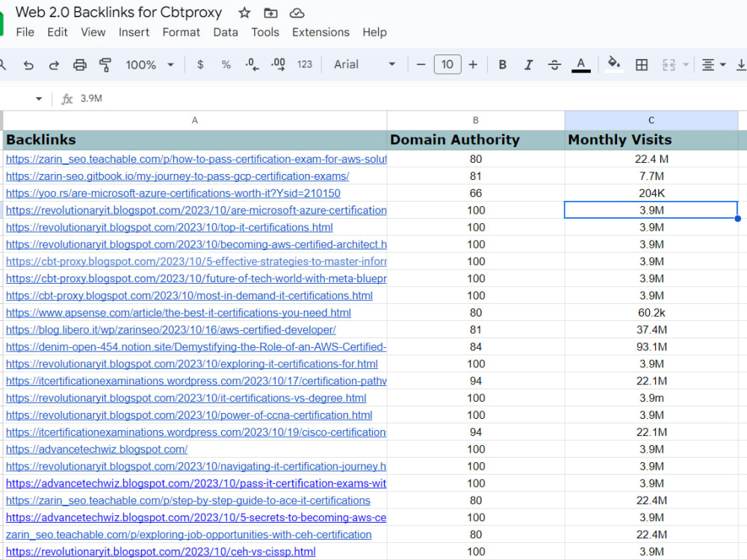Open the horizontal align dropdown
This screenshot has width=747, height=560.
713,65
